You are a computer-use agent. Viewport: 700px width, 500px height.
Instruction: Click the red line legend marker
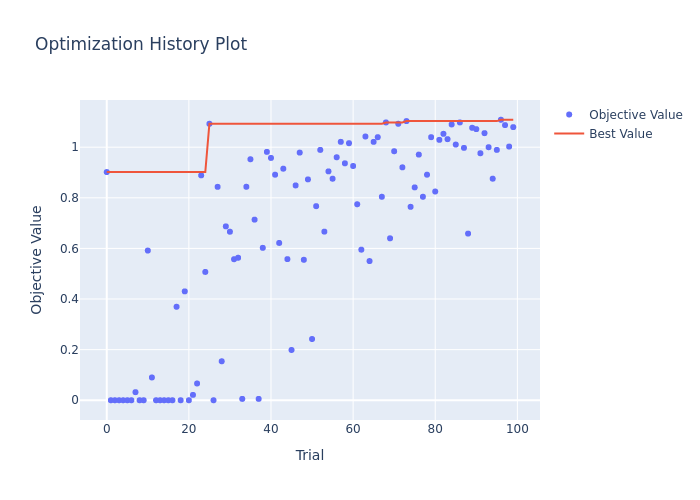pos(570,134)
